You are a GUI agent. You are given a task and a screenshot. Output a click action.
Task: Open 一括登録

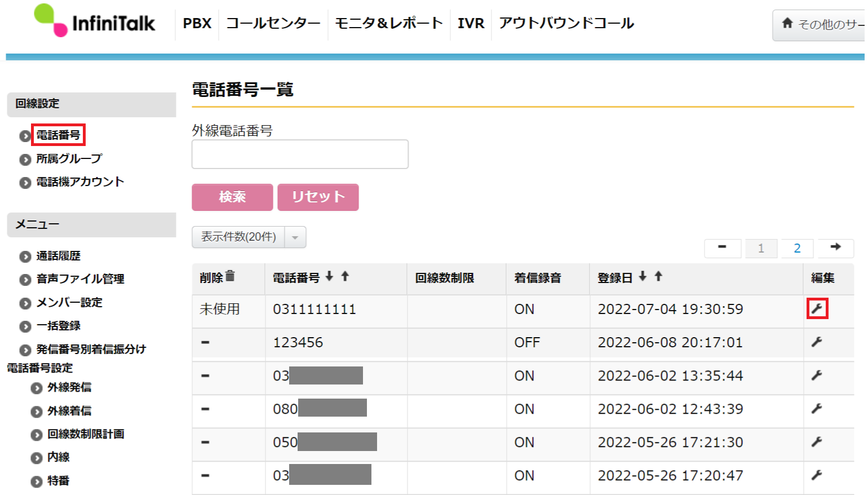58,325
